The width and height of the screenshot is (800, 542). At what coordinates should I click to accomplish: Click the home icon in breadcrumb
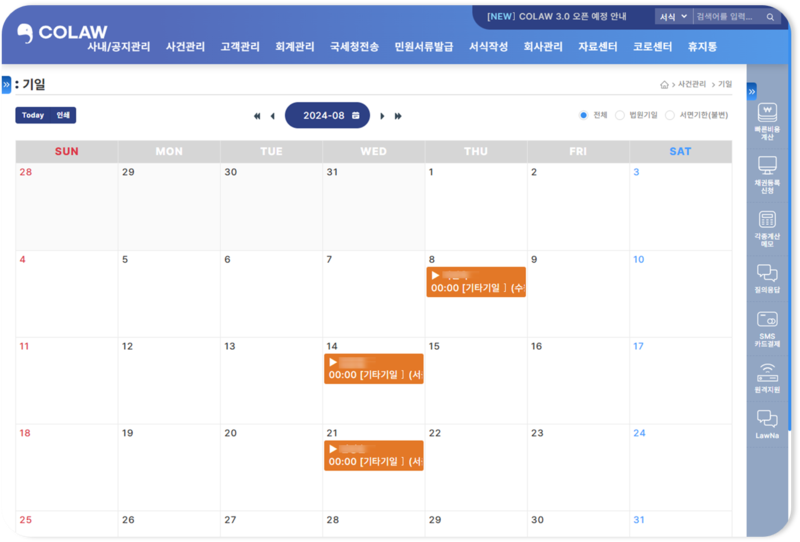pos(664,85)
